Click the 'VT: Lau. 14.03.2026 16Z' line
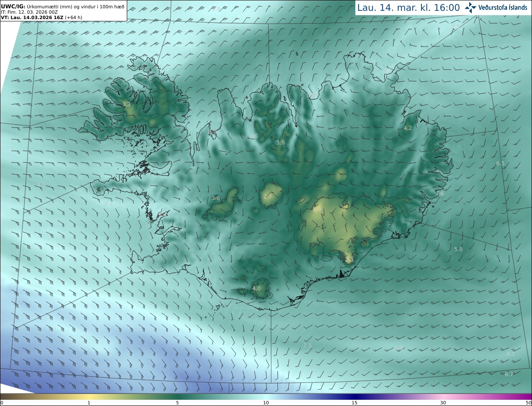The width and height of the screenshot is (532, 406). pos(42,18)
